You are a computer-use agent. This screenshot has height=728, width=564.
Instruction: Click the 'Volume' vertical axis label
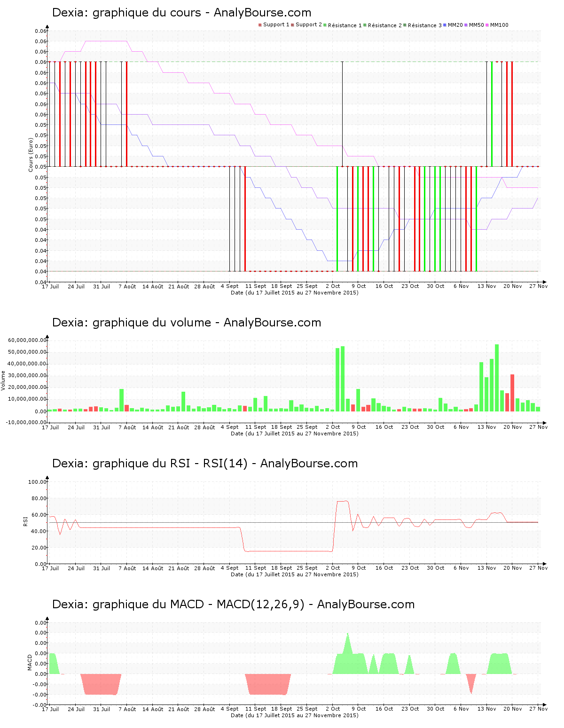(3, 380)
